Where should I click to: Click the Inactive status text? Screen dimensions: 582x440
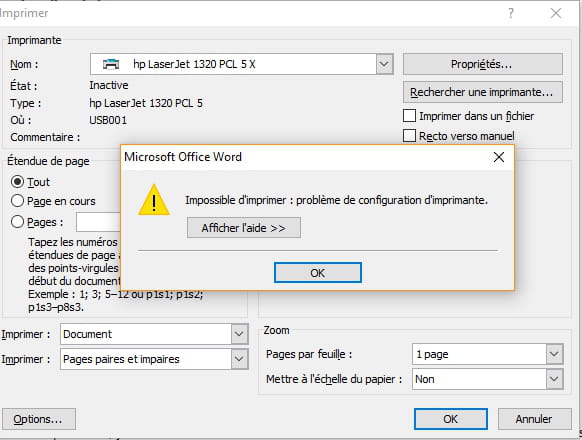[x=109, y=85]
